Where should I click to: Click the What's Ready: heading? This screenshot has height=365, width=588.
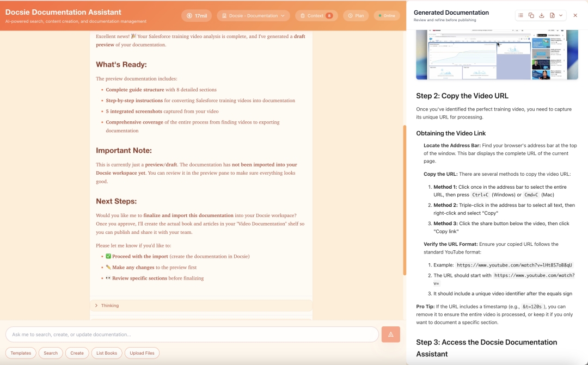click(121, 64)
